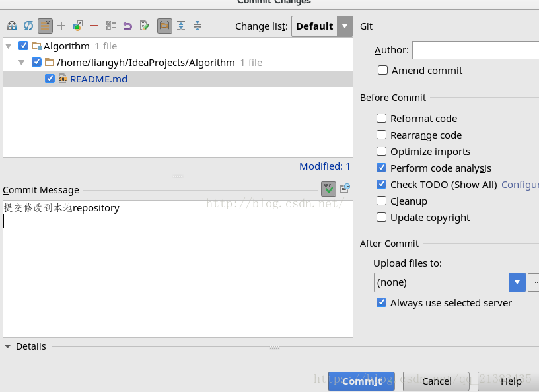Open commit message history icon

345,189
